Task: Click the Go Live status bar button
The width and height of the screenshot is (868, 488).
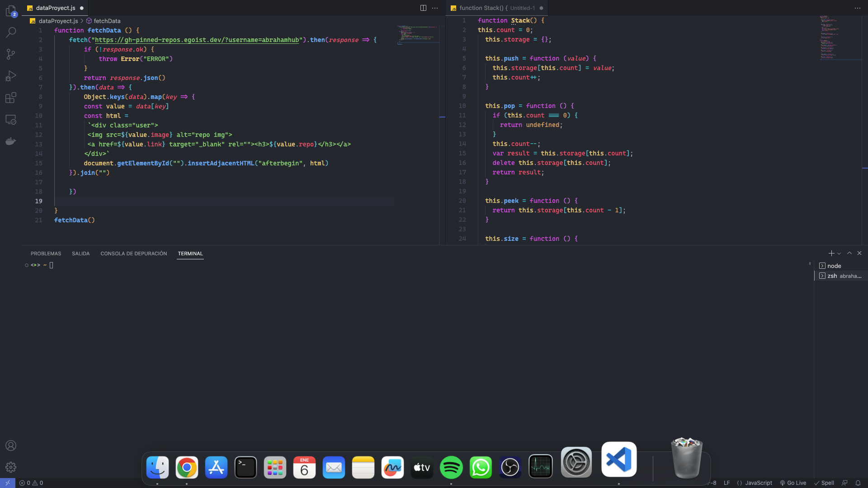Action: pos(793,483)
